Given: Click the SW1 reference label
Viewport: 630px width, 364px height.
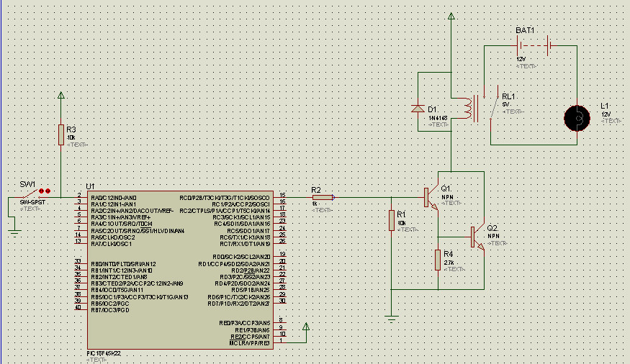Looking at the screenshot, I should click(28, 185).
